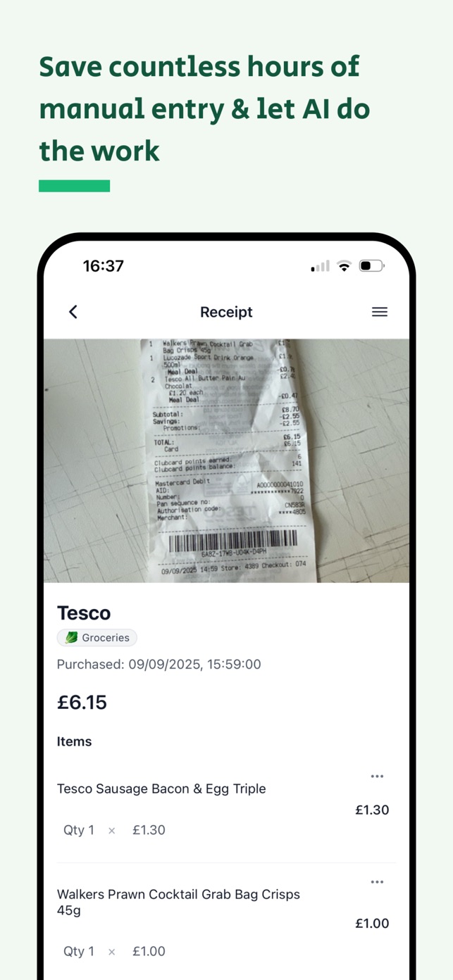Select the £6.15 receipt total

pyautogui.click(x=82, y=702)
